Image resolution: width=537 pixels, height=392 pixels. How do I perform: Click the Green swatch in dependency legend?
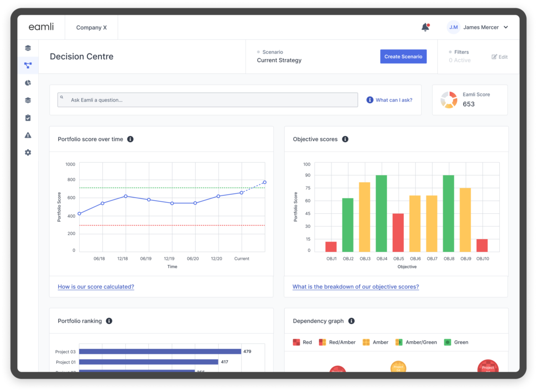click(x=447, y=342)
